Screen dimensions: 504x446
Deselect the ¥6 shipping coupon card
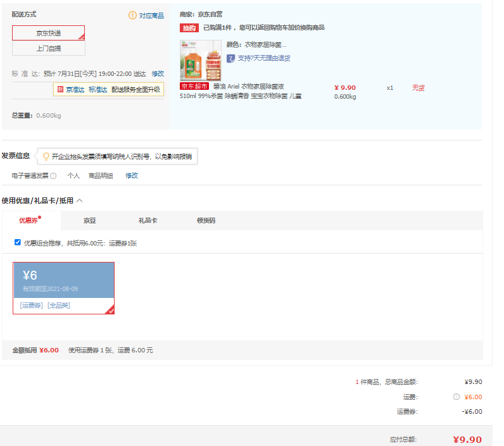(x=64, y=288)
